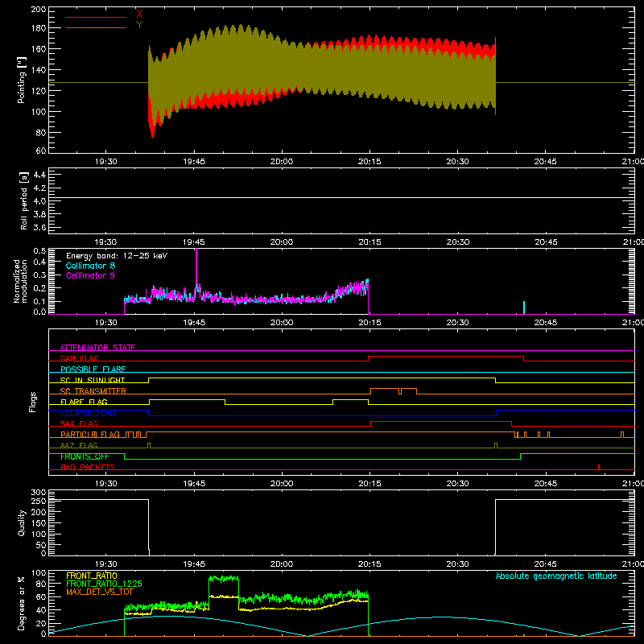Click the AA7_FLAG label
The image size is (644, 644).
click(79, 445)
